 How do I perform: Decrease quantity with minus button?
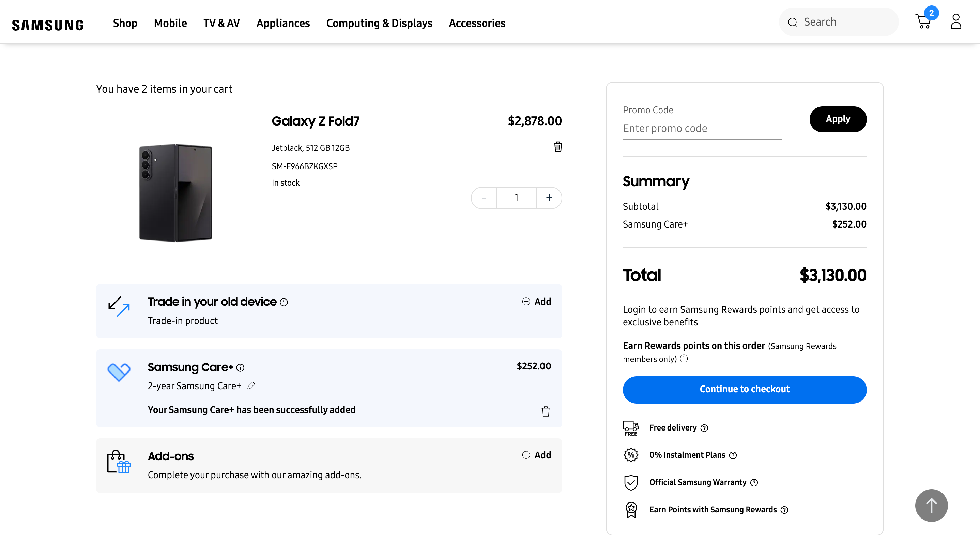coord(484,198)
